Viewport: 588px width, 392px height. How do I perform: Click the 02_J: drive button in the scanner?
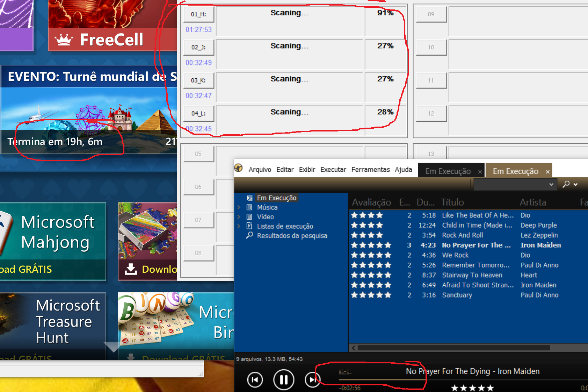(x=198, y=47)
